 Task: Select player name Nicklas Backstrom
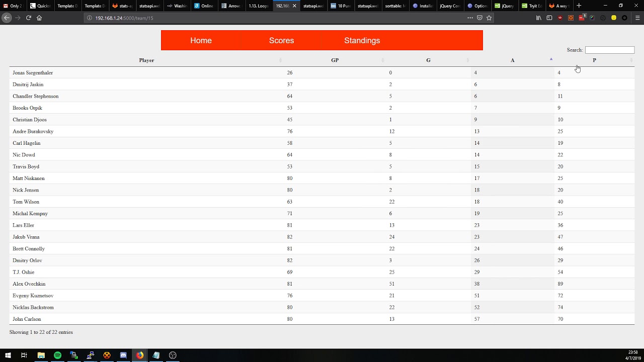pos(33,307)
